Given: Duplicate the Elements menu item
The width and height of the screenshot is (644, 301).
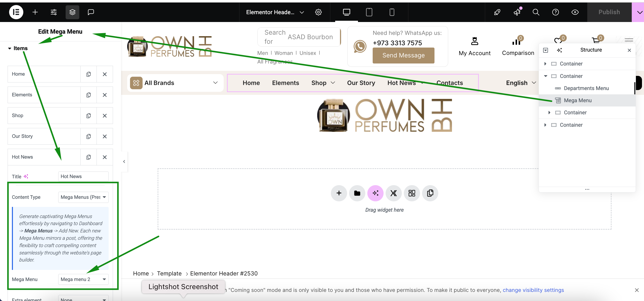Looking at the screenshot, I should (88, 95).
